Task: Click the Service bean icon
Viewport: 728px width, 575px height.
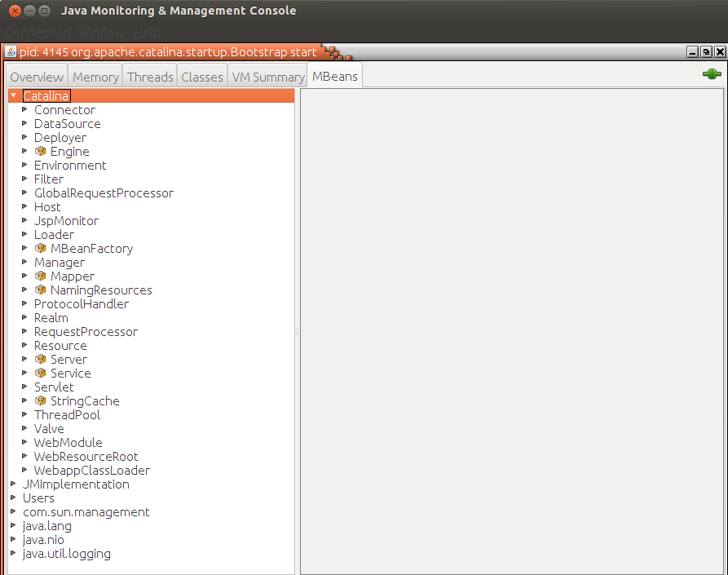Action: 41,373
